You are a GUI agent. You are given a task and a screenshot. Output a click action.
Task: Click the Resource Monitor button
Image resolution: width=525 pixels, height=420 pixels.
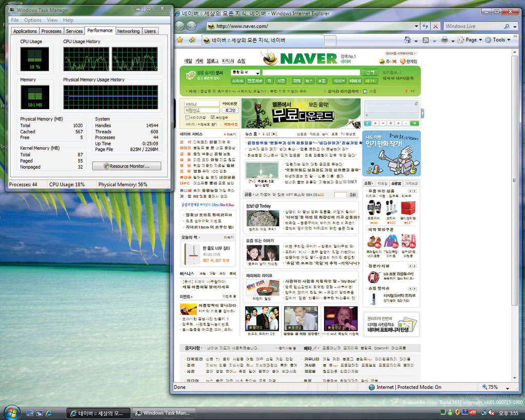pos(127,166)
